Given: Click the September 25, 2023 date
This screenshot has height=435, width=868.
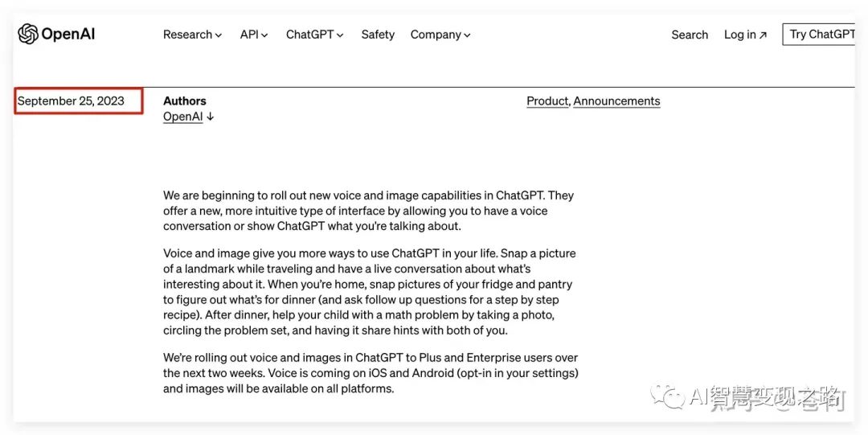Looking at the screenshot, I should tap(71, 101).
